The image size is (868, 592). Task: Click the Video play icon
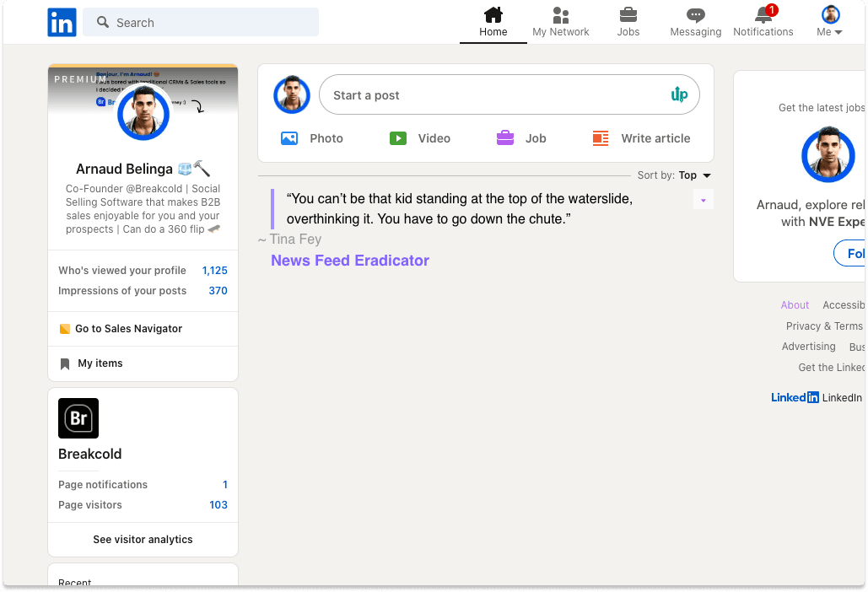(398, 138)
